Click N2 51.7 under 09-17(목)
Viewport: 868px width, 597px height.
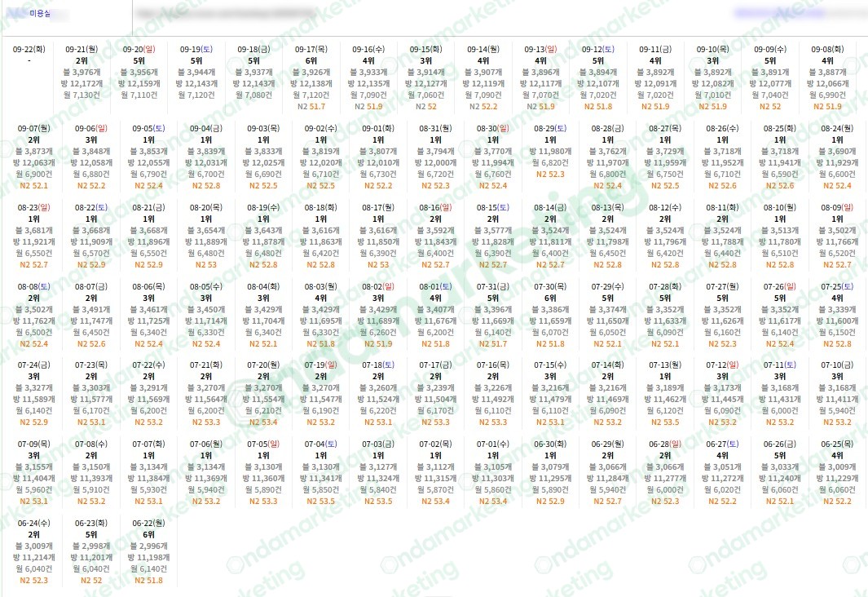[x=311, y=106]
